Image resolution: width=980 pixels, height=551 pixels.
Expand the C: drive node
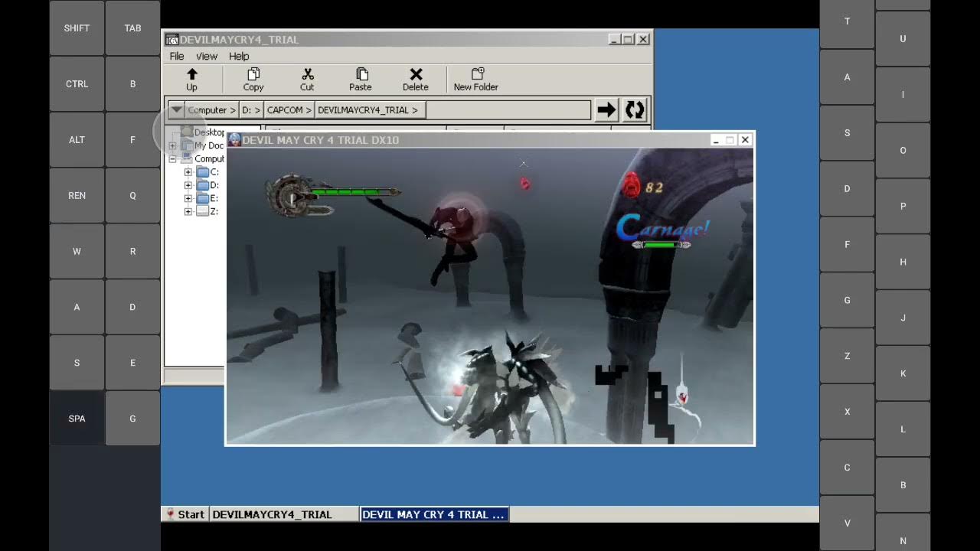[x=188, y=172]
